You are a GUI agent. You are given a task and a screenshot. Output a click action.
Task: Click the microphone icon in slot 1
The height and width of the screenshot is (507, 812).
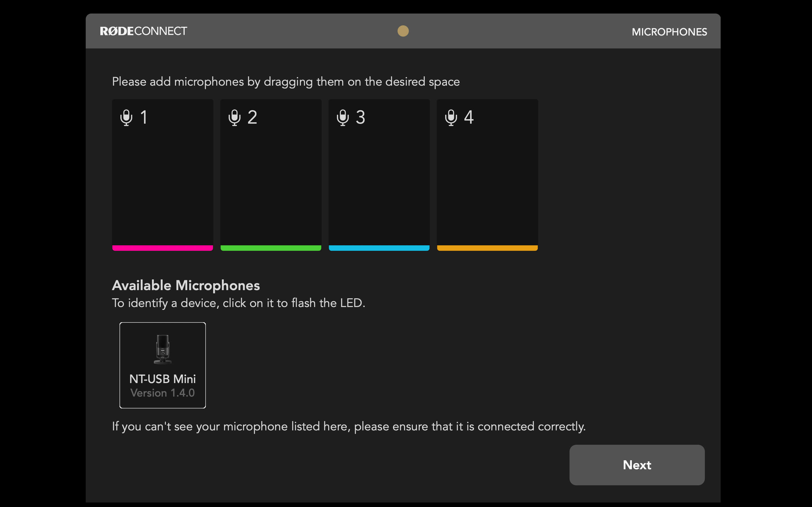coord(126,118)
